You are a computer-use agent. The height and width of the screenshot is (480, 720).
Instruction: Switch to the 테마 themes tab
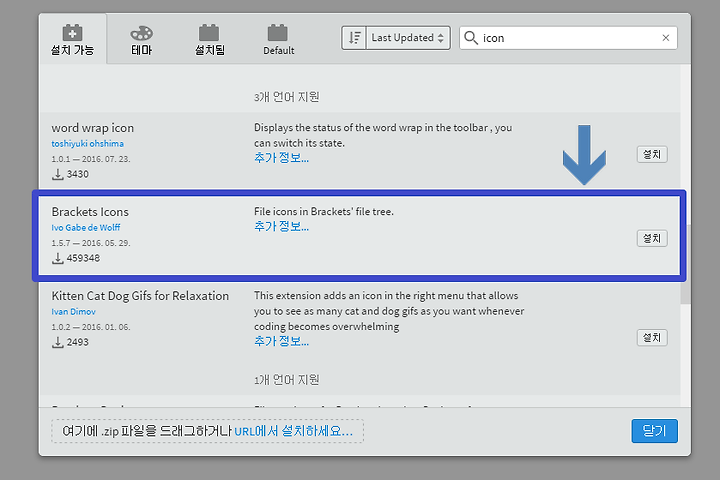pos(141,40)
